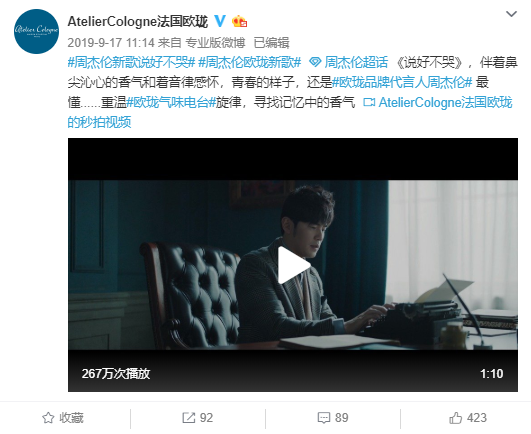
Task: Like the post with thumbs-up 423
Action: click(455, 418)
